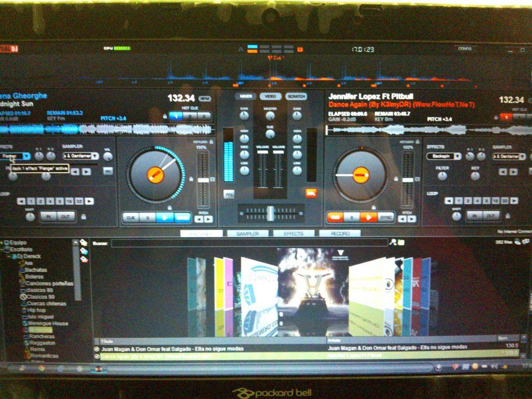
Task: Open CONFIG settings
Action: click(465, 49)
